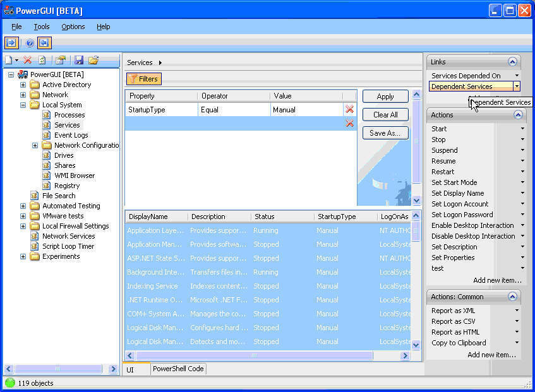Viewport: 535px width, 392px height.
Task: Open the Tools menu
Action: coord(42,27)
